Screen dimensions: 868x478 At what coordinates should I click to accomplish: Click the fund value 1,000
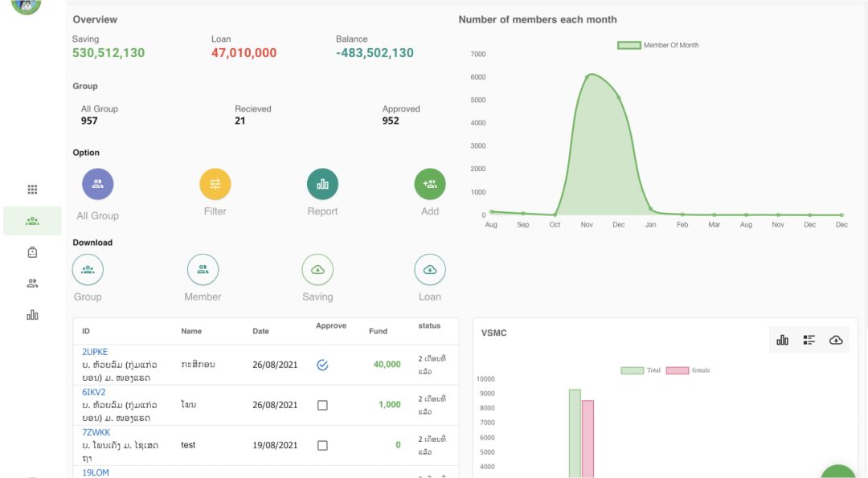click(x=390, y=405)
